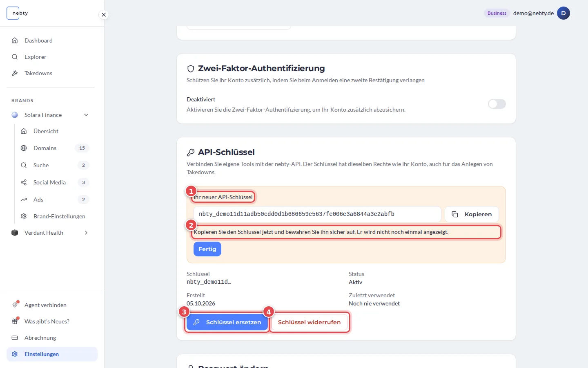
Task: Click the Ads trend icon
Action: pyautogui.click(x=24, y=200)
